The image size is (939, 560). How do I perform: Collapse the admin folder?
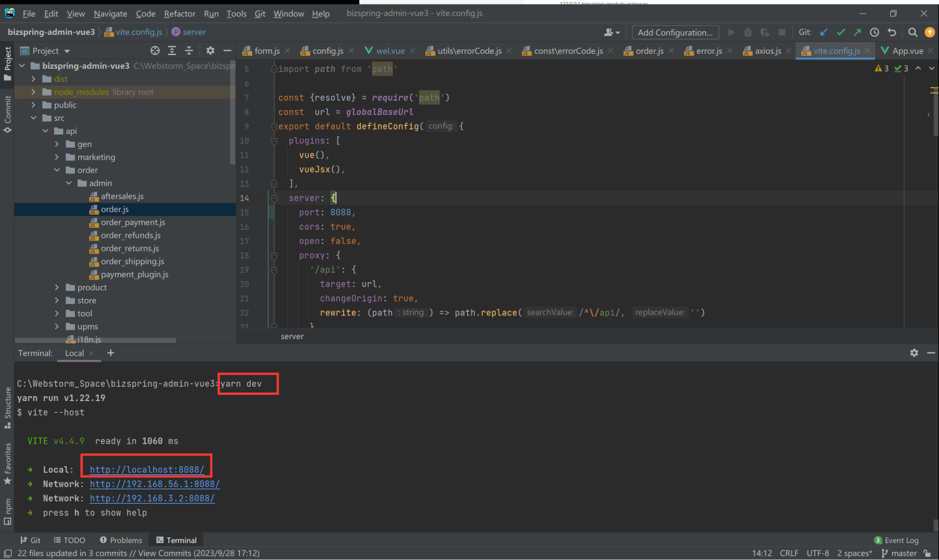[69, 183]
